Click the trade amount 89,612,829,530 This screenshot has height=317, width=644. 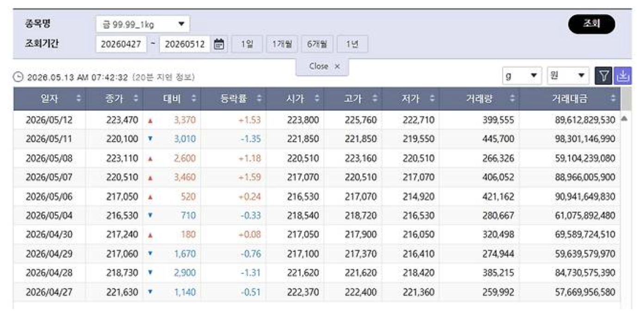pyautogui.click(x=585, y=121)
